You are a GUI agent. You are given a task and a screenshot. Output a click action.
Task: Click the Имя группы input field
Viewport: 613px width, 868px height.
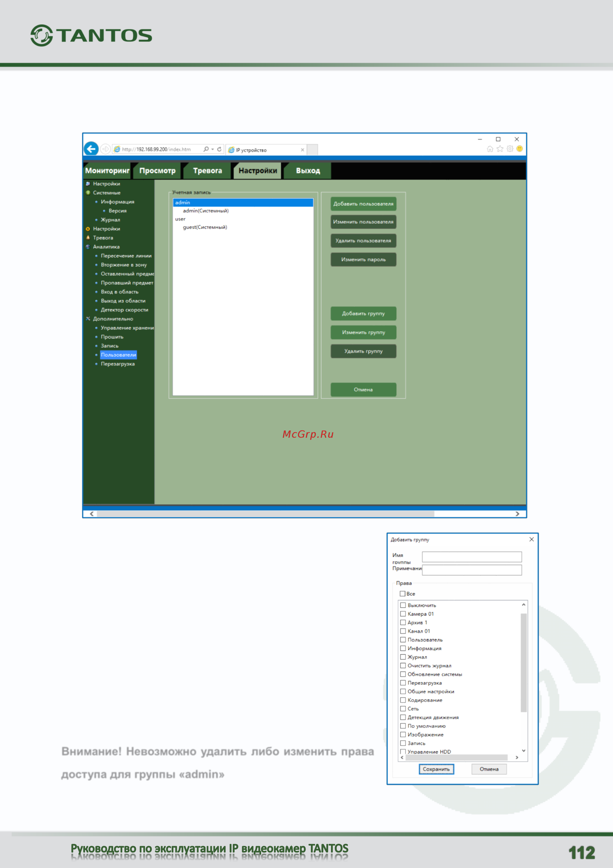point(472,556)
